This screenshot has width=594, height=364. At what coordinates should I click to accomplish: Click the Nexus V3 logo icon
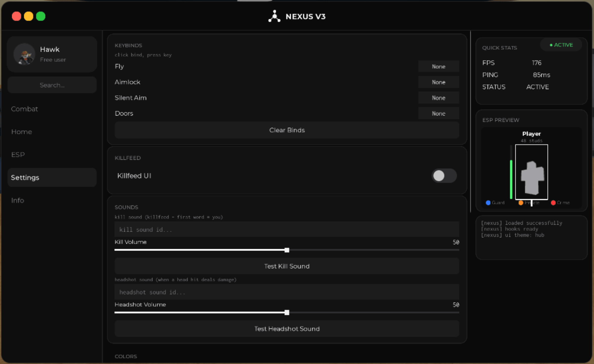(274, 16)
